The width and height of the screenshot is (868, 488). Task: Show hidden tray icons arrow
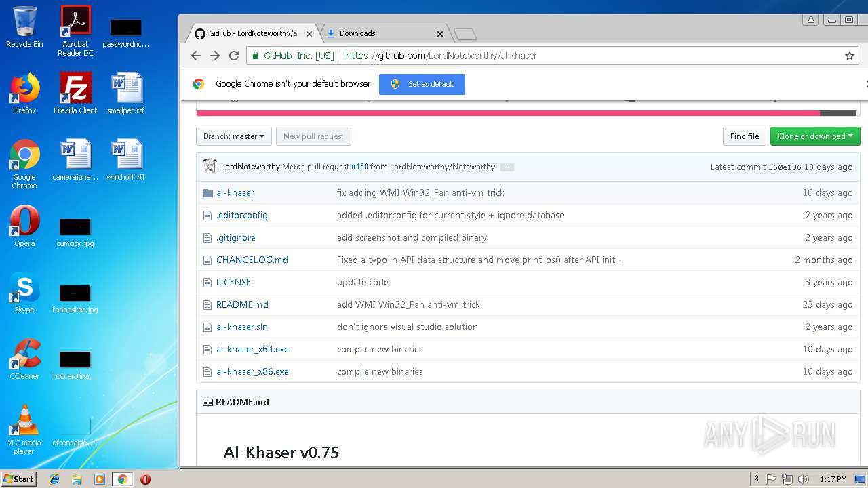pos(756,479)
